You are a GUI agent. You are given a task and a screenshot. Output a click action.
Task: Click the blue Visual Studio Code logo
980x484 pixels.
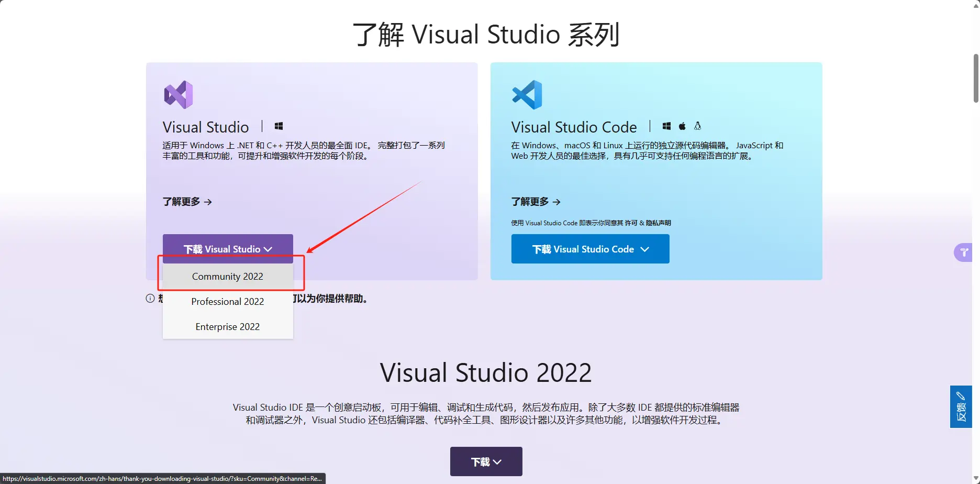[x=527, y=95]
